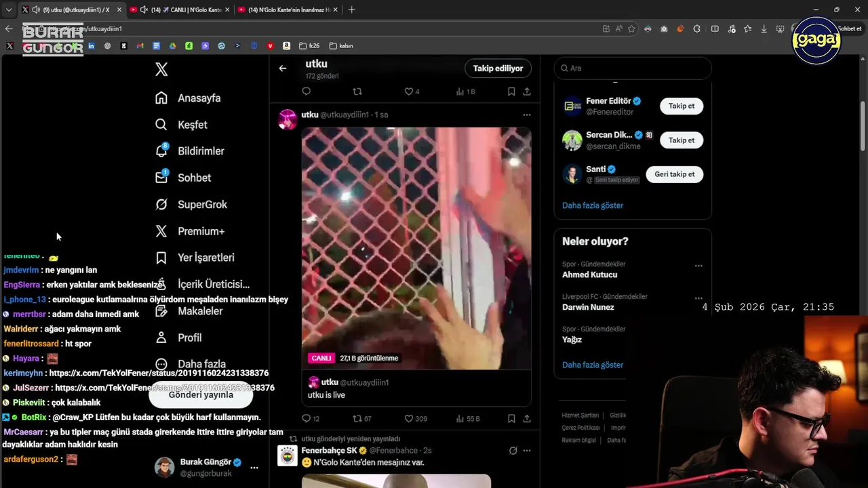The image size is (868, 488).
Task: Open Darwin Nunez trending topic
Action: pyautogui.click(x=588, y=307)
